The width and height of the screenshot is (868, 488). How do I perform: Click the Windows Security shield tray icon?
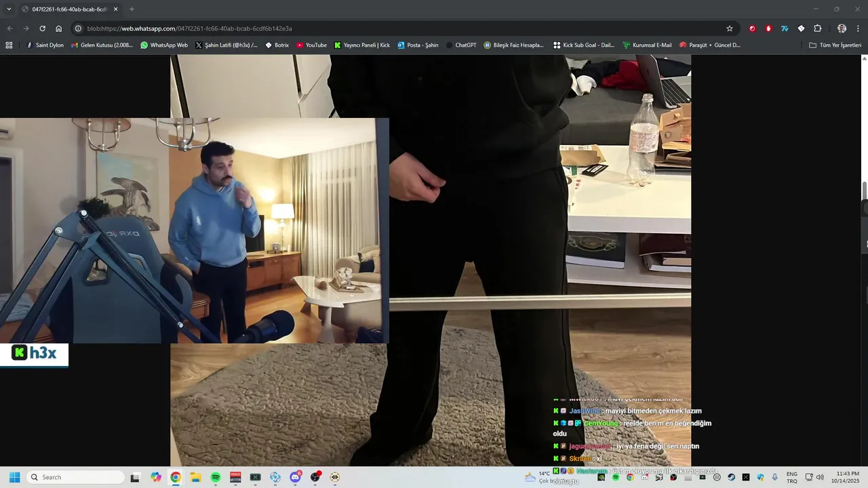point(761,477)
